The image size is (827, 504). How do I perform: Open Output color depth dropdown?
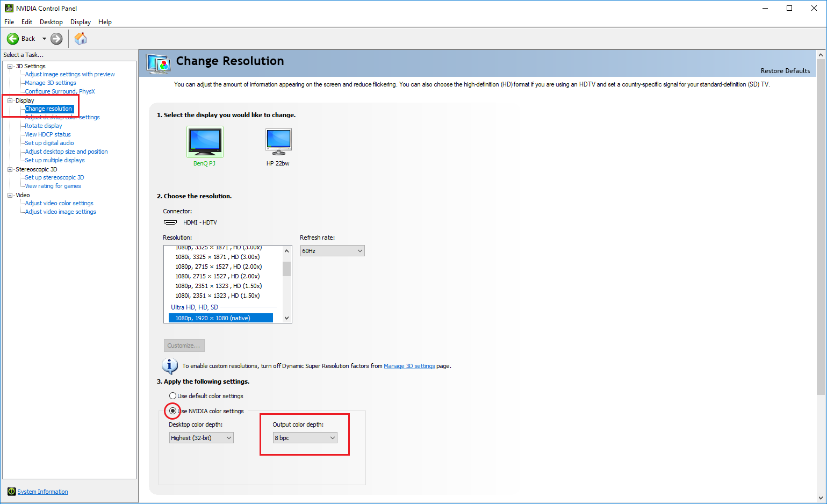(305, 438)
